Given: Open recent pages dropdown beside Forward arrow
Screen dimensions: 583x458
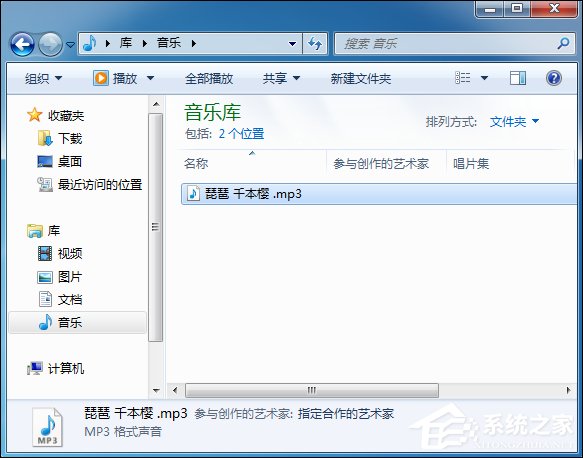Looking at the screenshot, I should tap(70, 45).
